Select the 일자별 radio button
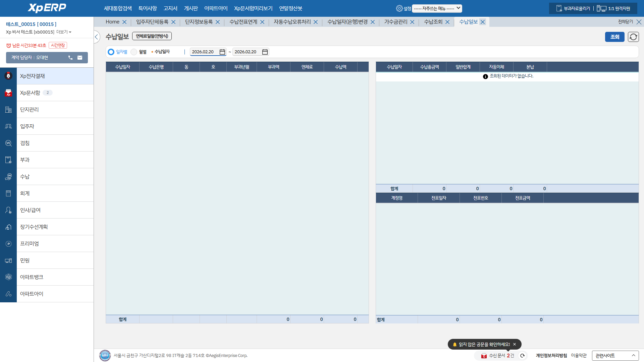Viewport: 644px width, 362px height. 111,52
